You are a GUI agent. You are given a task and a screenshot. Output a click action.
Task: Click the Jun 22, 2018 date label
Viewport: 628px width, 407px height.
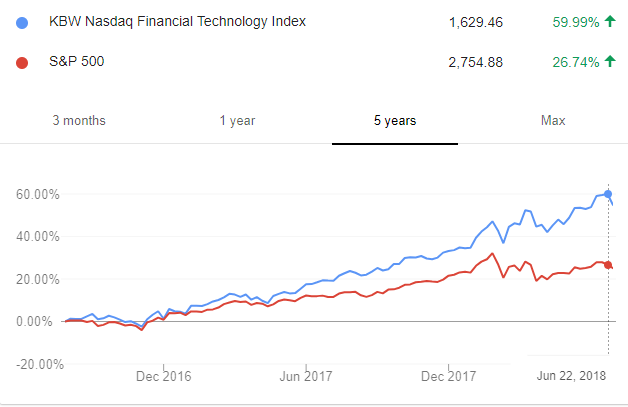click(x=571, y=376)
